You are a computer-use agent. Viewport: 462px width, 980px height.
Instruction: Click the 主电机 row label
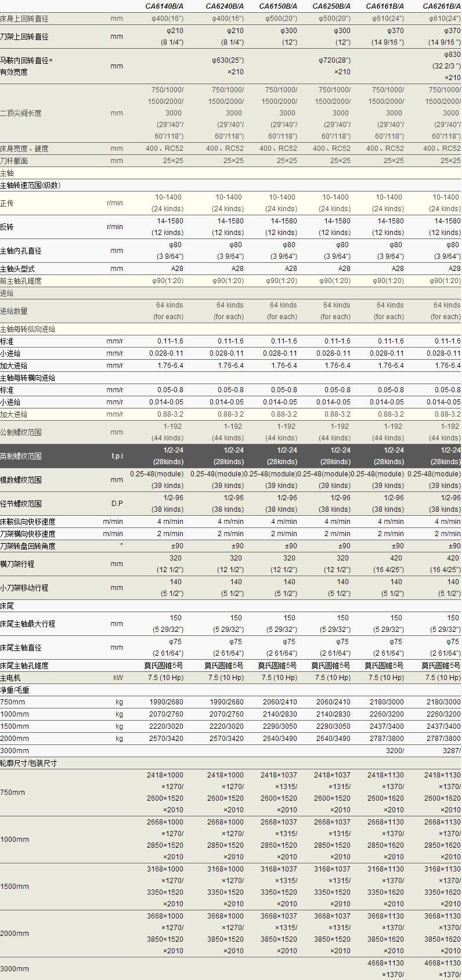10,678
